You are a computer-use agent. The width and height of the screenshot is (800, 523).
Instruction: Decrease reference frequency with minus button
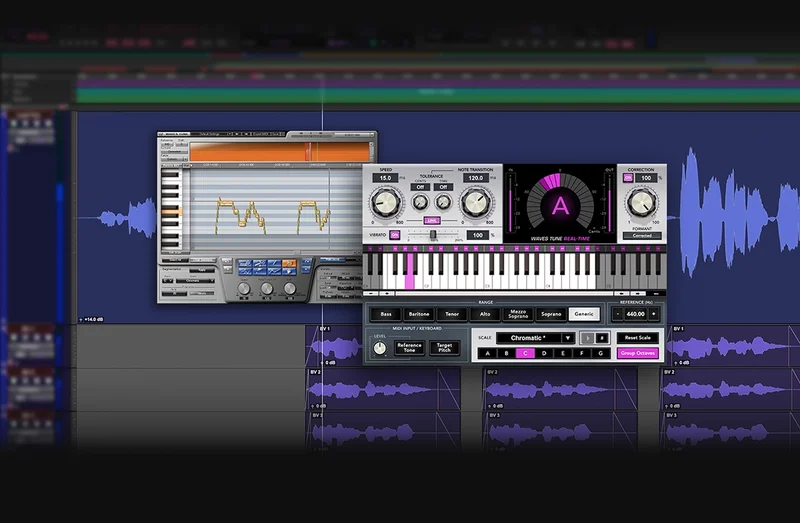pos(617,314)
